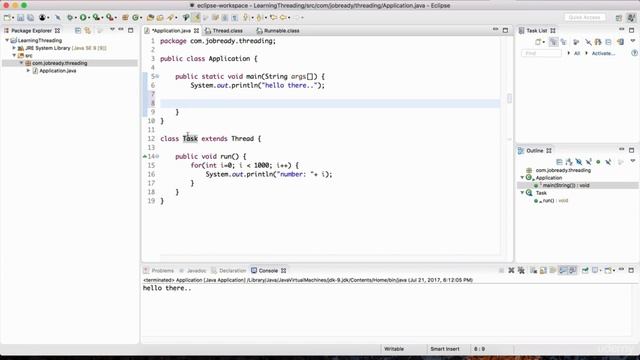This screenshot has height=360, width=640.
Task: Toggle Categorized presentation in Task List
Action: tap(553, 42)
